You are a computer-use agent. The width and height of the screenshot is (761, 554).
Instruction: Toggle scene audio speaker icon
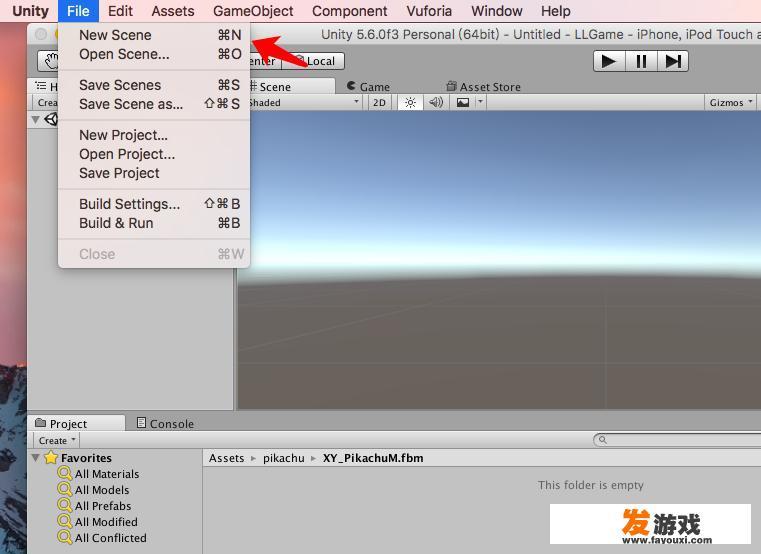(436, 102)
